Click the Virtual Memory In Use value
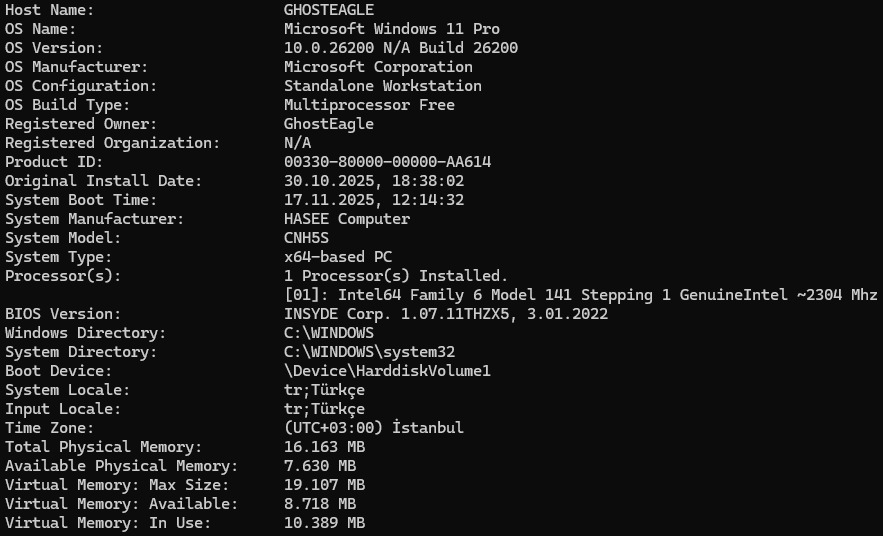 point(324,523)
